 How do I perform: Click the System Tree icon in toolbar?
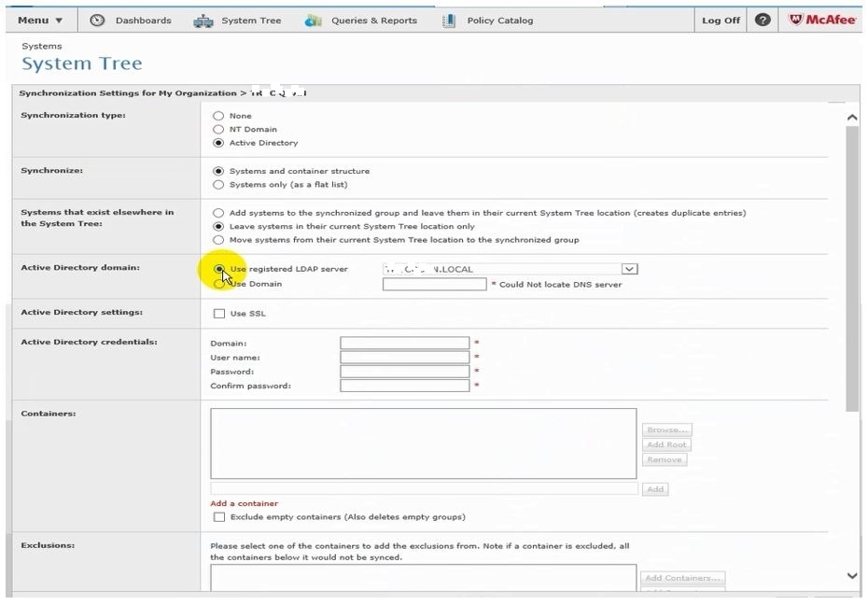click(203, 21)
